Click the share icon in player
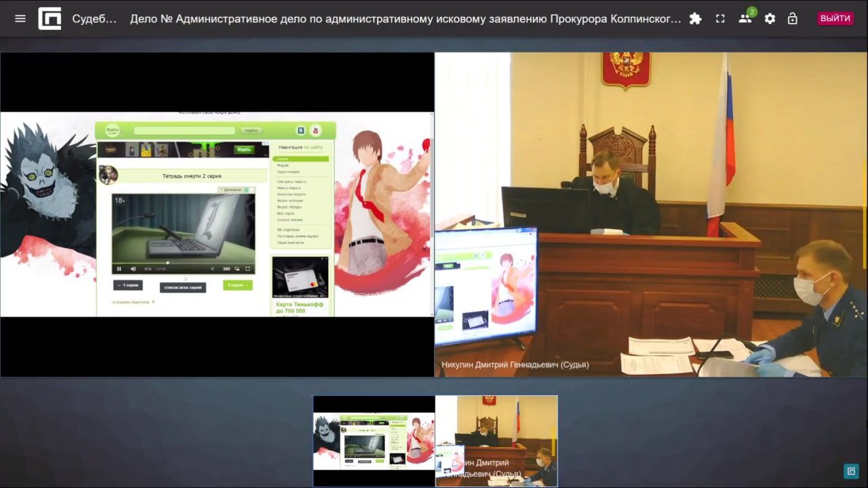Viewport: 868px width, 488px height. pyautogui.click(x=213, y=269)
